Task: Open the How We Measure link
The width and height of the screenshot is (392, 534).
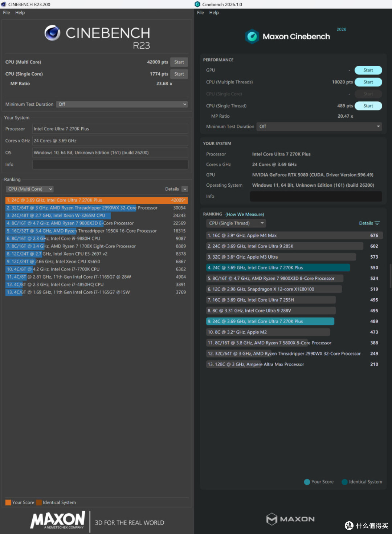Action: [245, 214]
